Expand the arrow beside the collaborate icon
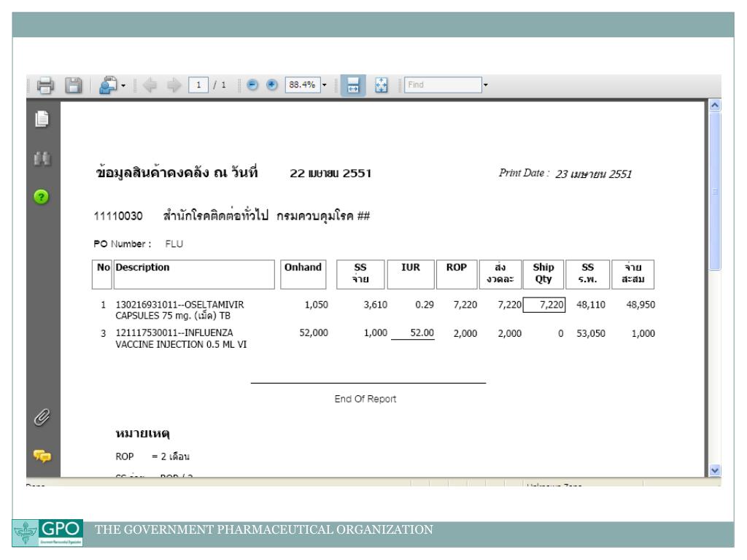The image size is (747, 560). [123, 86]
